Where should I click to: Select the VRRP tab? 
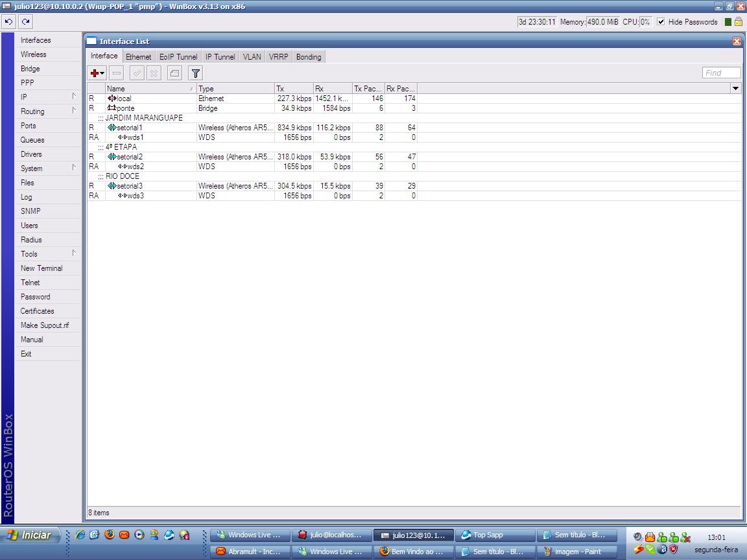point(278,56)
